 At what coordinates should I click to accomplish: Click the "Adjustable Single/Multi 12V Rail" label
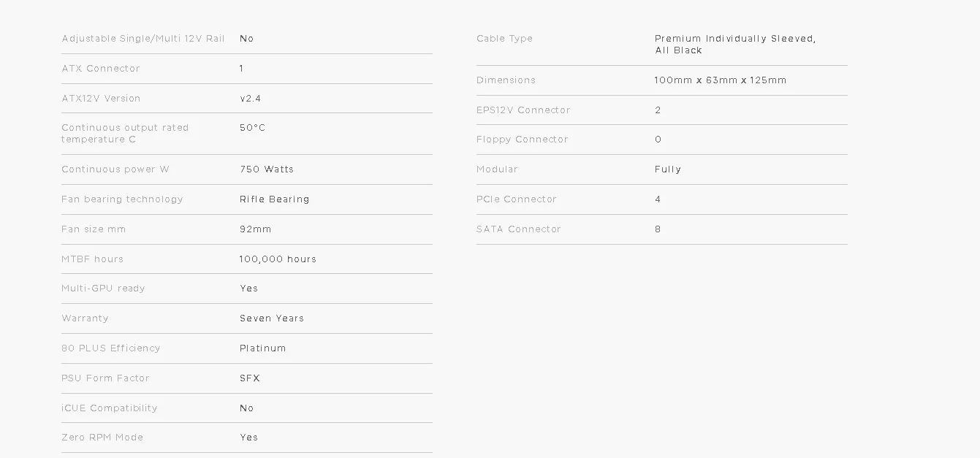(x=143, y=39)
